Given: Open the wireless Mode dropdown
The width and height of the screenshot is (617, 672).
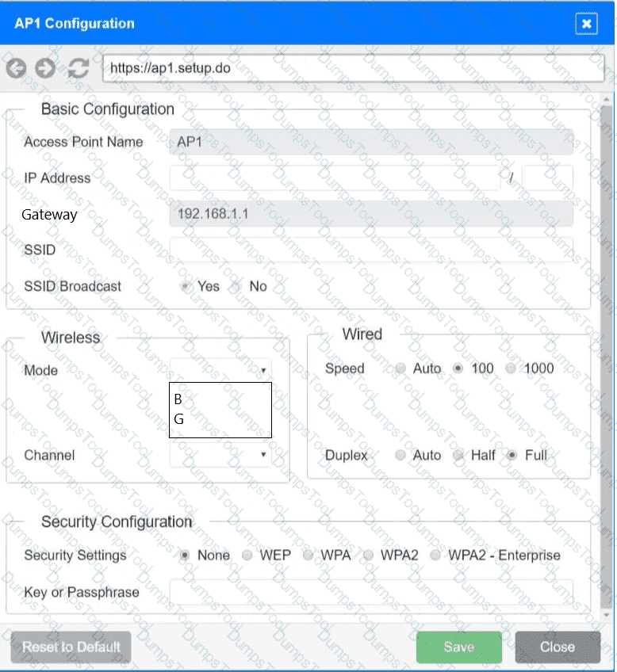Looking at the screenshot, I should [x=220, y=369].
